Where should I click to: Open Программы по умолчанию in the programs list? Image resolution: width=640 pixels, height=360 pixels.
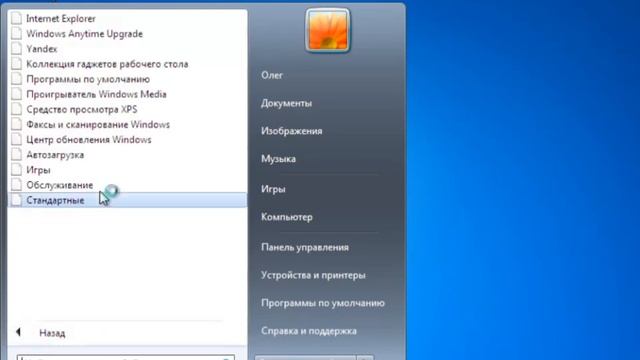[x=88, y=79]
